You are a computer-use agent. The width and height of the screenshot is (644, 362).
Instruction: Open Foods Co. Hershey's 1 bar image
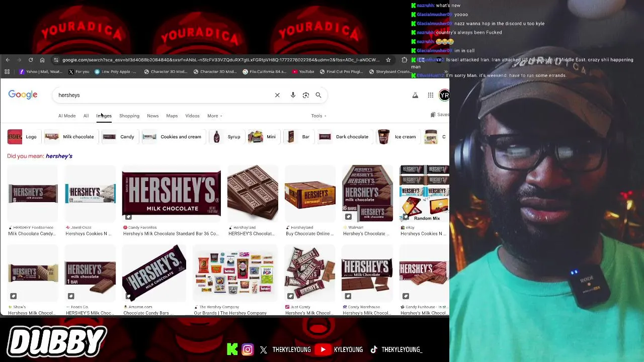point(90,273)
